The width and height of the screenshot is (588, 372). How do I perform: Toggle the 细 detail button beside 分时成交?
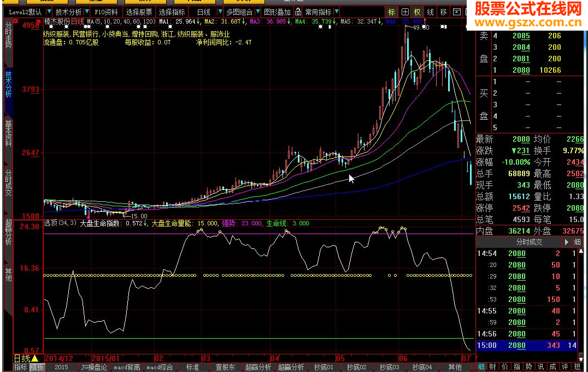(577, 242)
